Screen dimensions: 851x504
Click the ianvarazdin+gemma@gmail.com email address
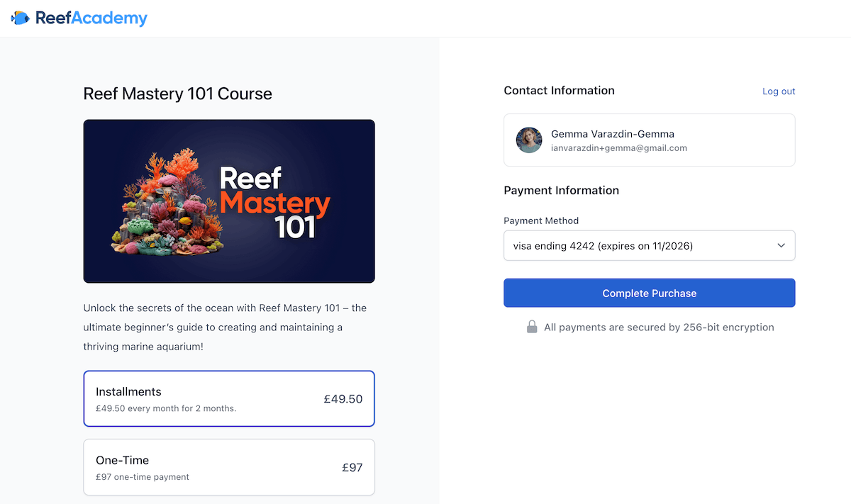click(x=619, y=148)
